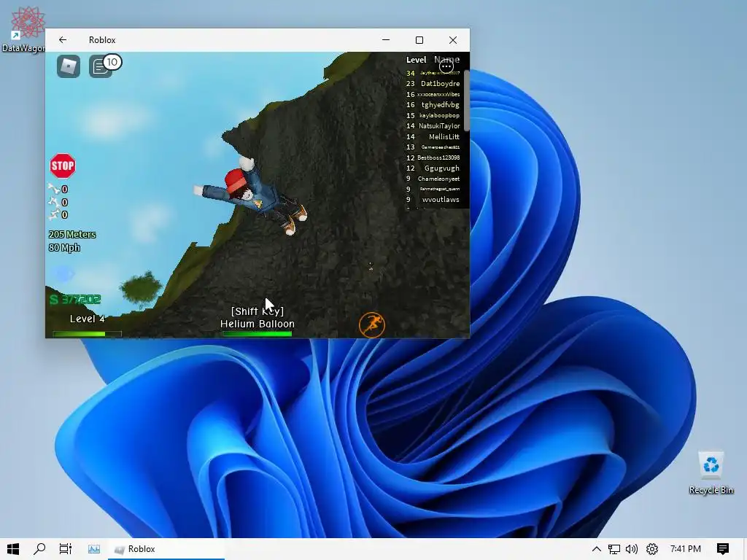
Task: Click the taskbar widgets chart icon
Action: [94, 549]
